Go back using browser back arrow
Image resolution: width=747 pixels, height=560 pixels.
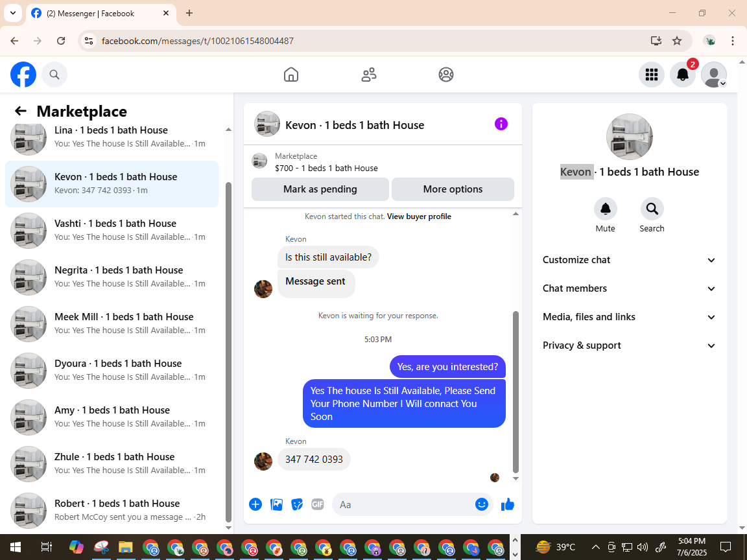[x=14, y=41]
